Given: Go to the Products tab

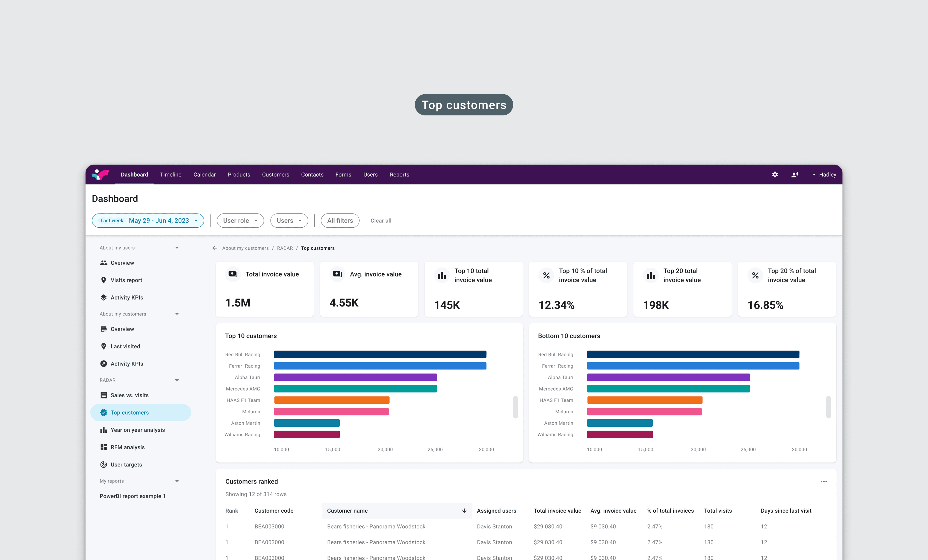Looking at the screenshot, I should coord(239,175).
